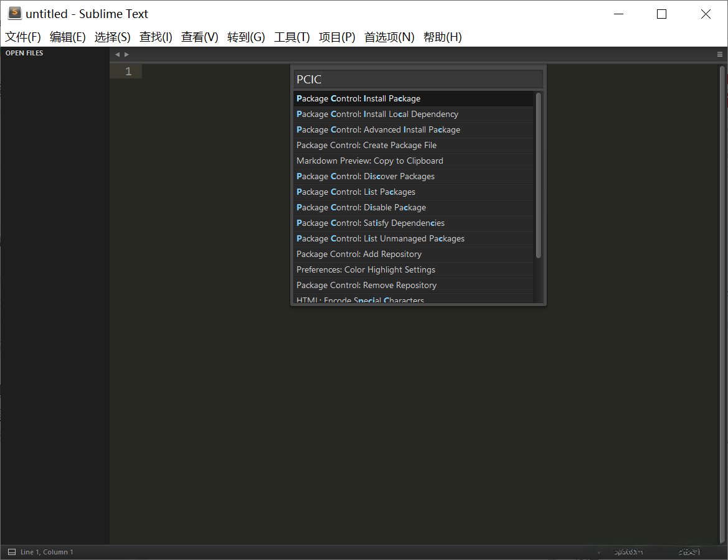Screen dimensions: 728x560
Task: Select Package Control: List Packages
Action: coord(414,192)
